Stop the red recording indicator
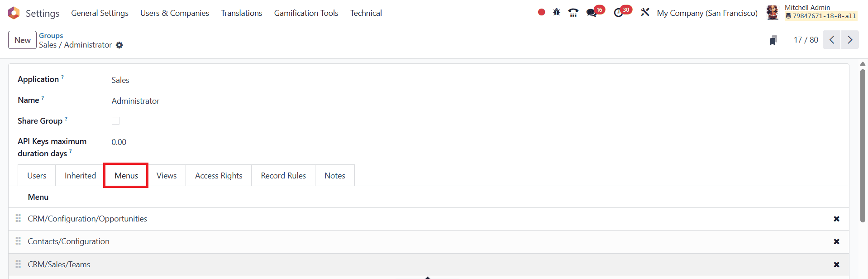Image resolution: width=868 pixels, height=279 pixels. 541,12
